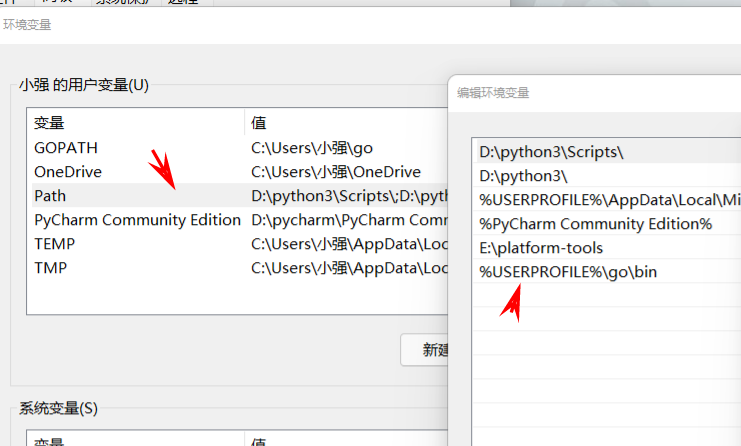Select D:\python3\Scripts\ entry in edit dialog
This screenshot has height=446, width=741.
point(607,152)
